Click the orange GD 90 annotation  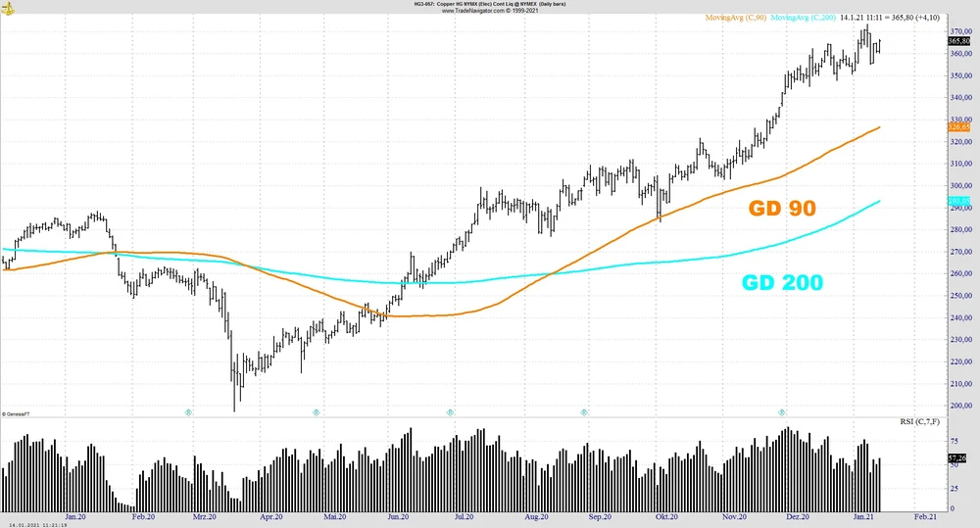coord(782,209)
